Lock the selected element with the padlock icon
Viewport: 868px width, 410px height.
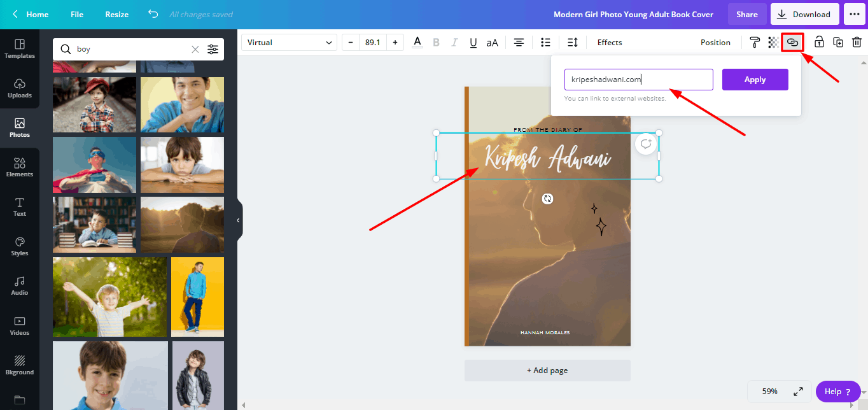(x=819, y=43)
